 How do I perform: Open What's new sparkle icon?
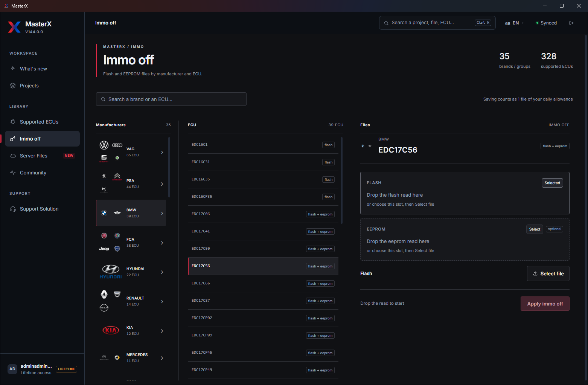(x=13, y=69)
